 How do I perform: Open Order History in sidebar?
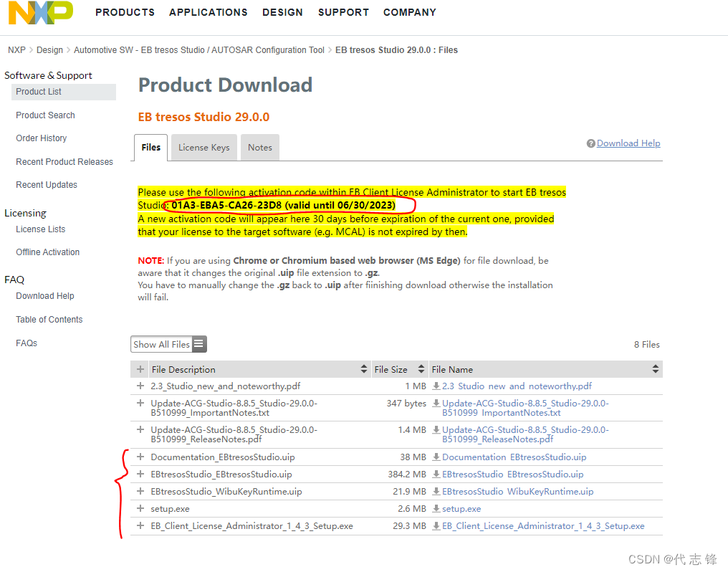point(42,138)
